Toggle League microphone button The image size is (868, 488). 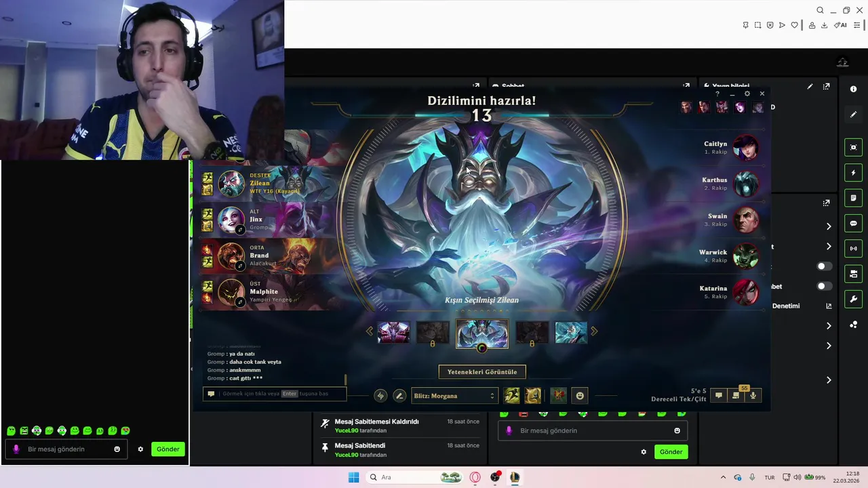point(753,396)
